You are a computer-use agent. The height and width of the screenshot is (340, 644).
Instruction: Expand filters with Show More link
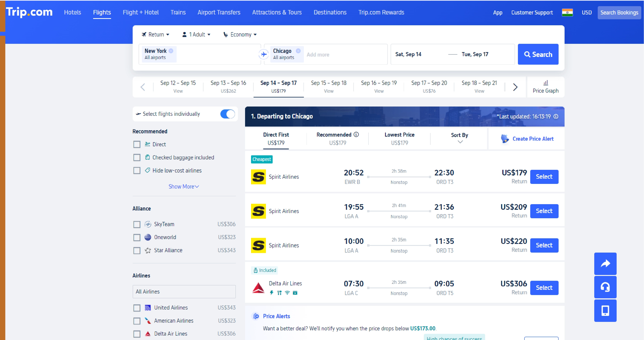coord(184,186)
